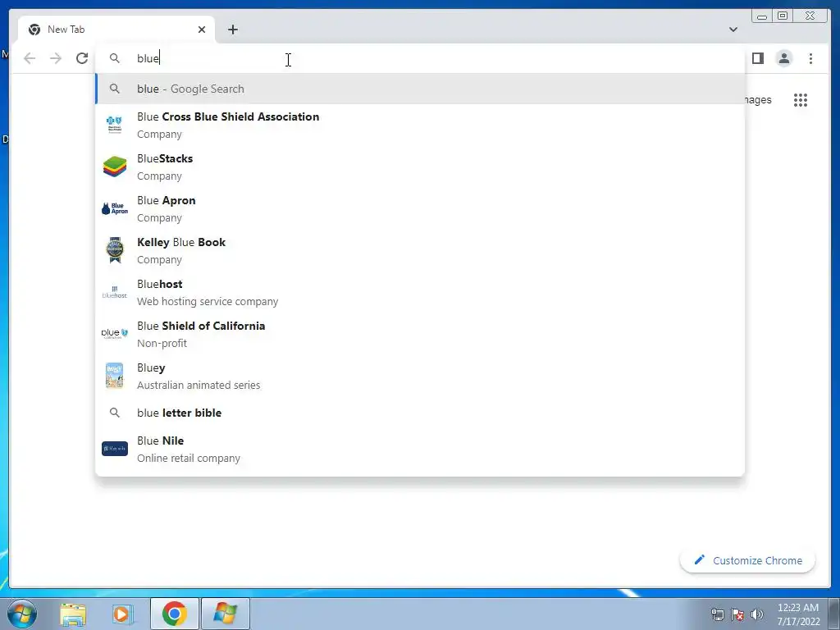Choose the Bluehost web hosting suggestion
Screen dimensions: 840x630
click(420, 292)
